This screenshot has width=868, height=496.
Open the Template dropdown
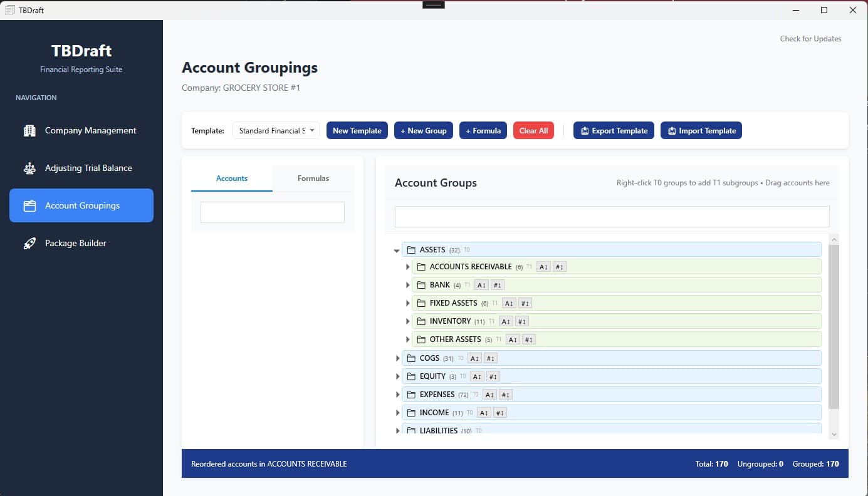tap(276, 130)
